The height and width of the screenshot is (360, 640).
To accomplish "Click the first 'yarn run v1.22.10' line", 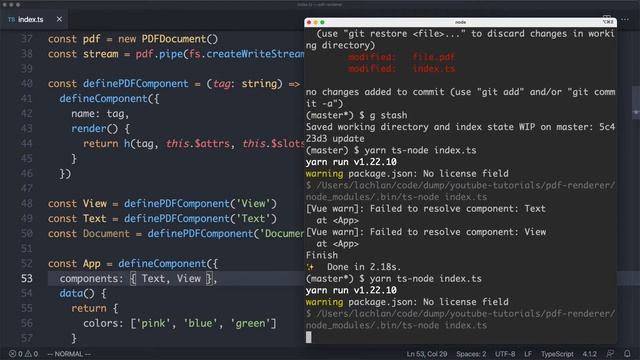I will click(x=351, y=162).
